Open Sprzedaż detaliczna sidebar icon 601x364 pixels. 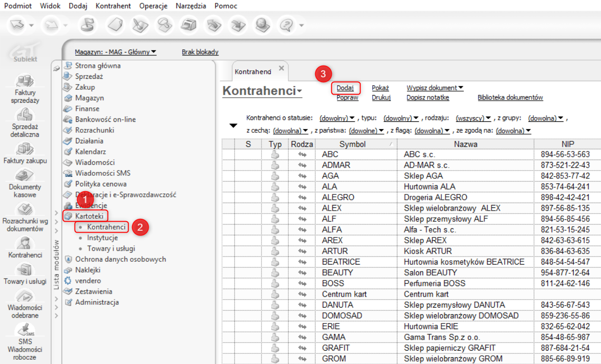click(x=25, y=116)
